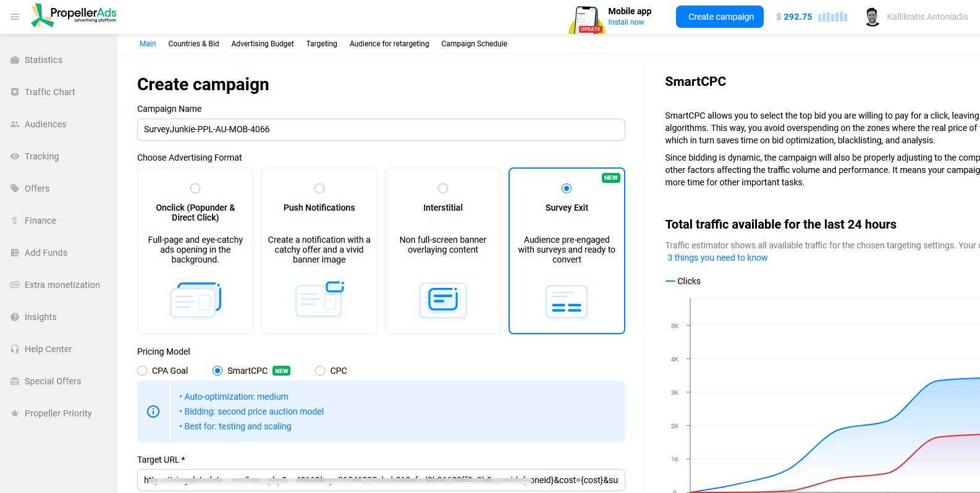Screen dimensions: 980x493
Task: Click the 'Auto-optimization: medium' text
Action: [x=236, y=397]
